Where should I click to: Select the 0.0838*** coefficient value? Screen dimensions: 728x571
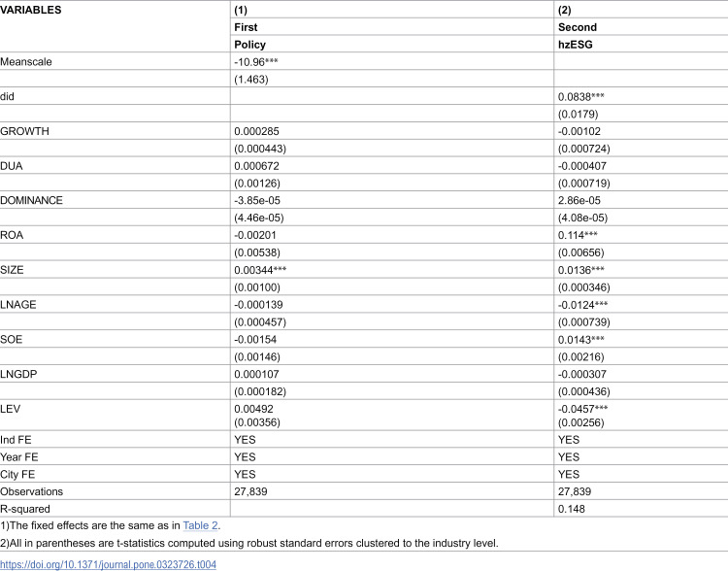click(580, 97)
